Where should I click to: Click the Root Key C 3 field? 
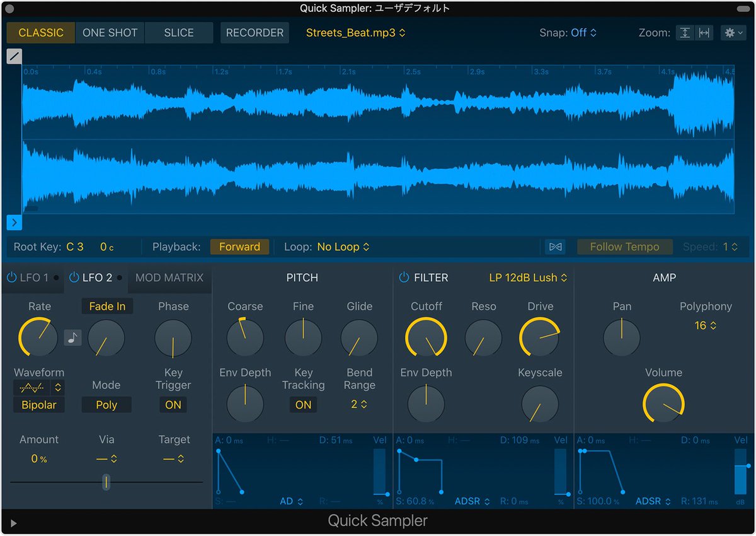75,247
